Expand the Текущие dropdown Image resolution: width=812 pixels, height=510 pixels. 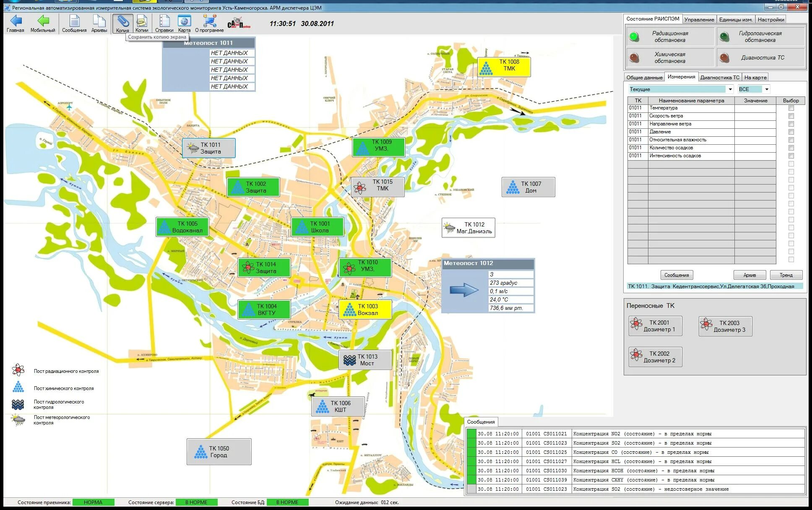(730, 89)
